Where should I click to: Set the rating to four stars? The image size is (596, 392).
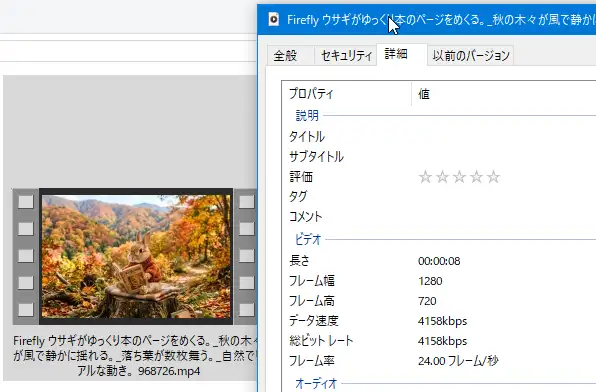(476, 177)
